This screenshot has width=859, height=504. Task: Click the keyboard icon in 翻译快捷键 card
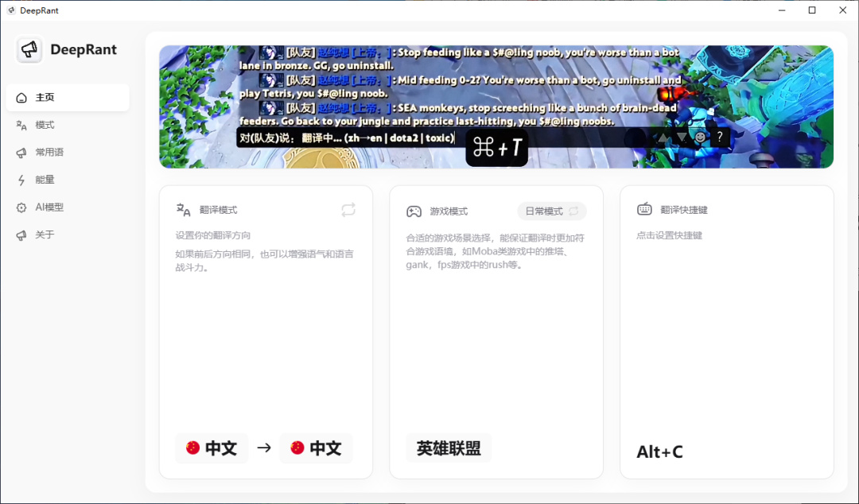[x=644, y=209]
